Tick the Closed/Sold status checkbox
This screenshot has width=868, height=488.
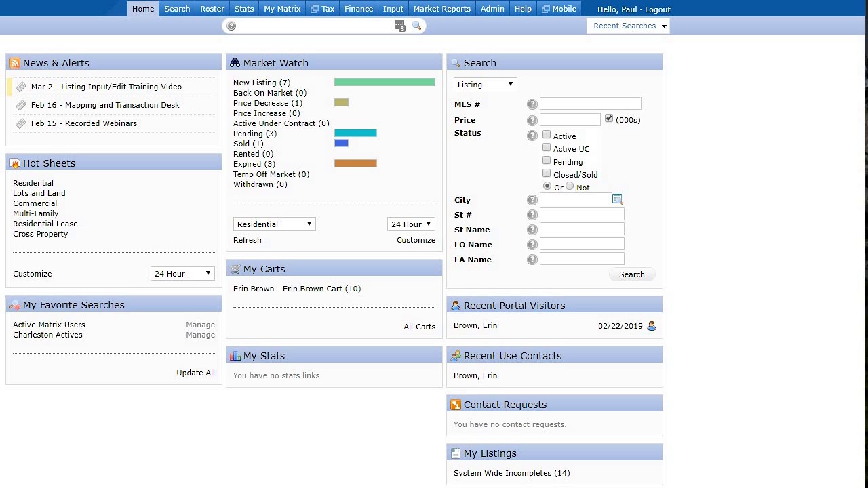pyautogui.click(x=547, y=174)
